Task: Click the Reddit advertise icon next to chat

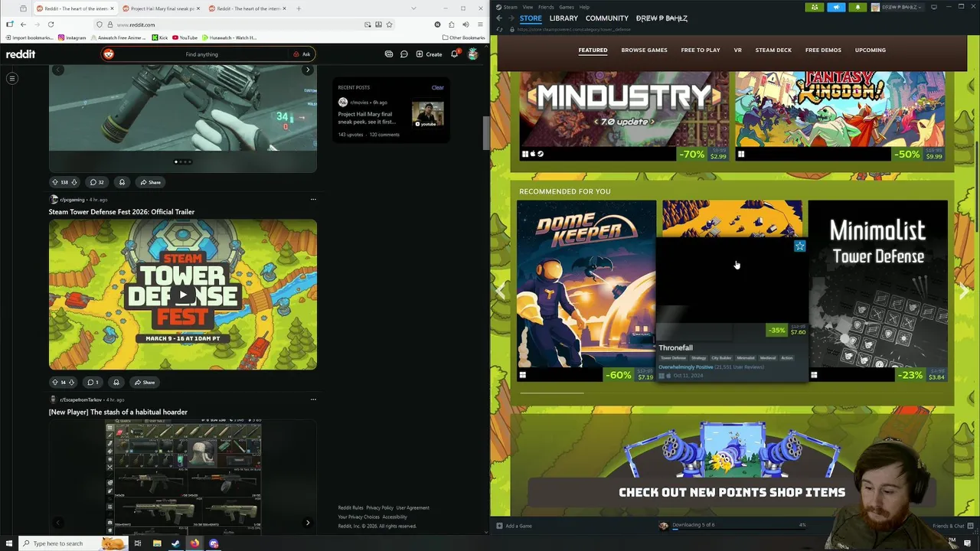Action: tap(389, 54)
